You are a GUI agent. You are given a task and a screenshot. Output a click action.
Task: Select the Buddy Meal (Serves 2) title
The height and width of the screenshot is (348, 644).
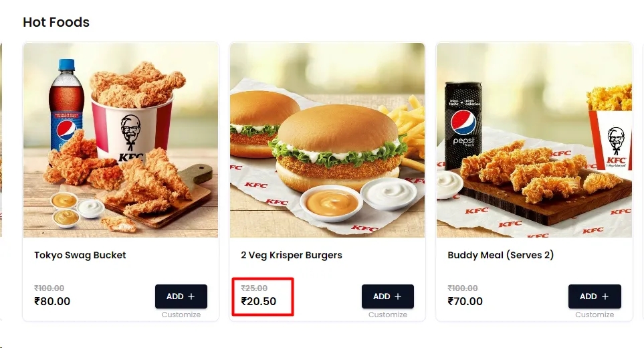click(501, 255)
